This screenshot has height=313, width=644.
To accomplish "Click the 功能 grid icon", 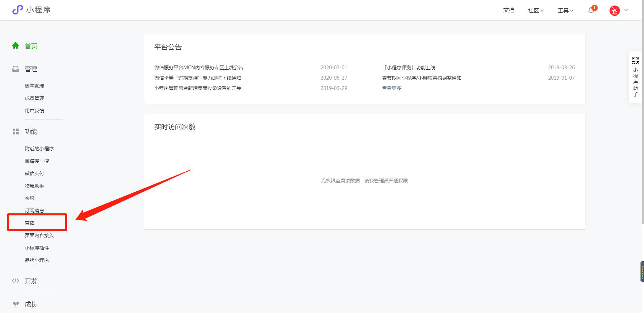I will point(16,132).
